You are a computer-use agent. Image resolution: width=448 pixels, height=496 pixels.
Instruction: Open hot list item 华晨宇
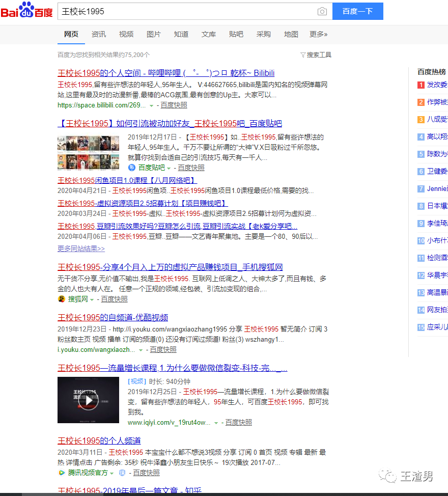click(x=438, y=275)
